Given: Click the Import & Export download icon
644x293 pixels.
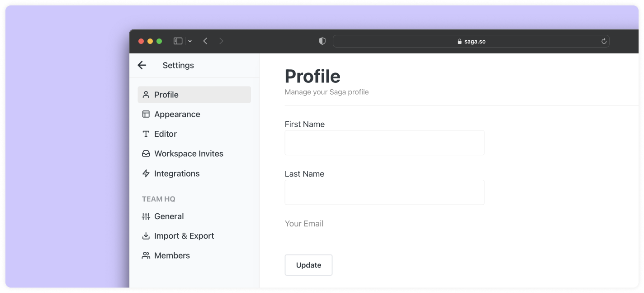Looking at the screenshot, I should 146,236.
